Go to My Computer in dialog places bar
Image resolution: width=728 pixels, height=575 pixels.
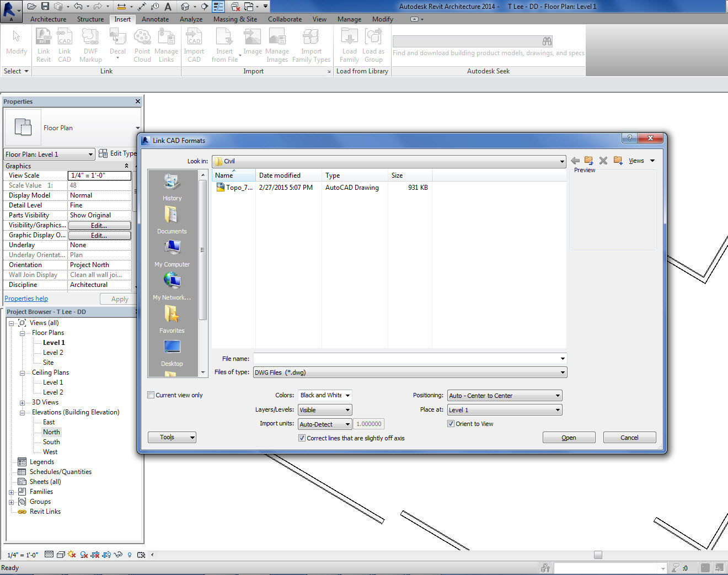pos(172,254)
